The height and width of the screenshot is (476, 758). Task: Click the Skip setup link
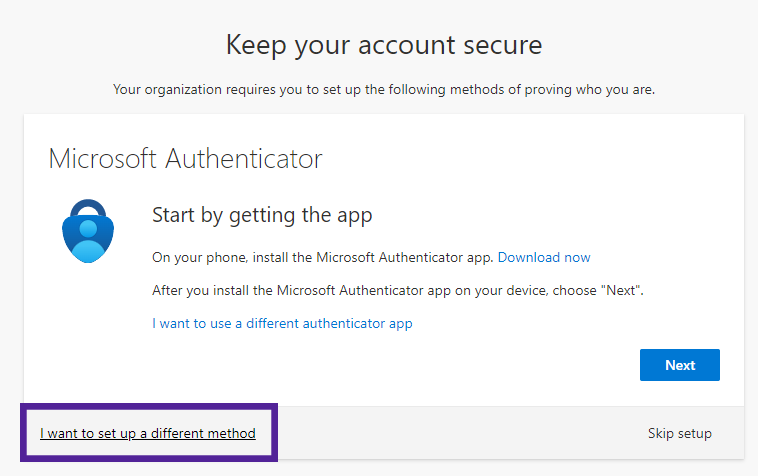pyautogui.click(x=680, y=433)
